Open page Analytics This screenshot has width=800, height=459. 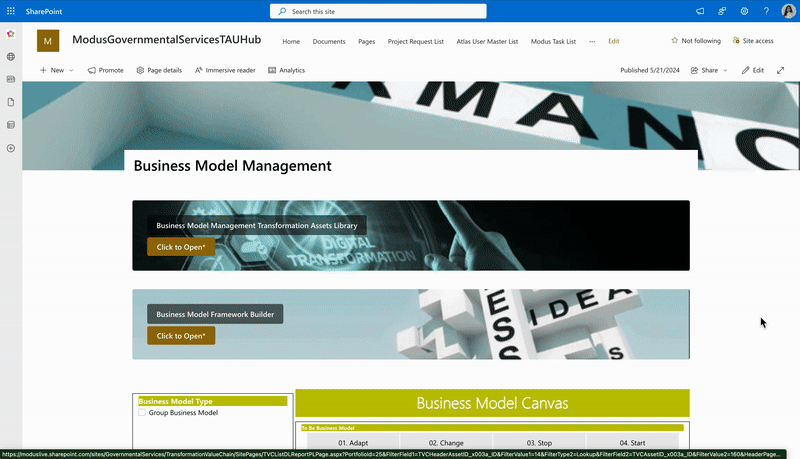click(x=286, y=70)
